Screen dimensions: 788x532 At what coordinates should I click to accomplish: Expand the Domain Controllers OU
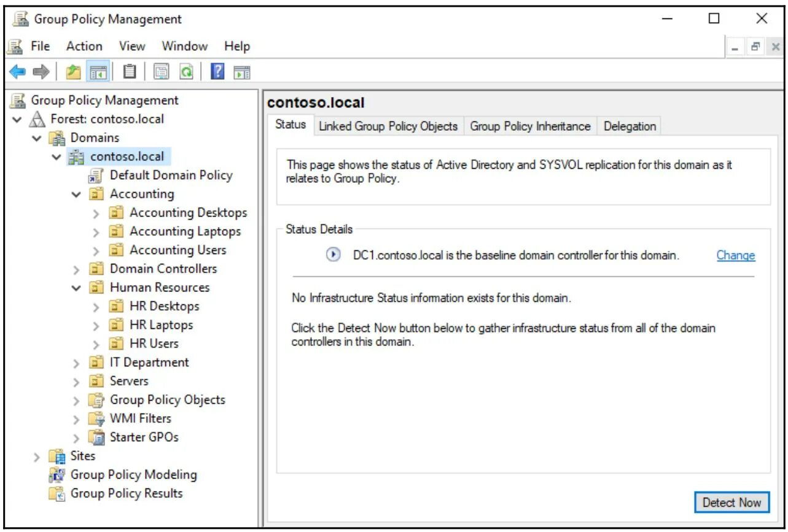[77, 269]
